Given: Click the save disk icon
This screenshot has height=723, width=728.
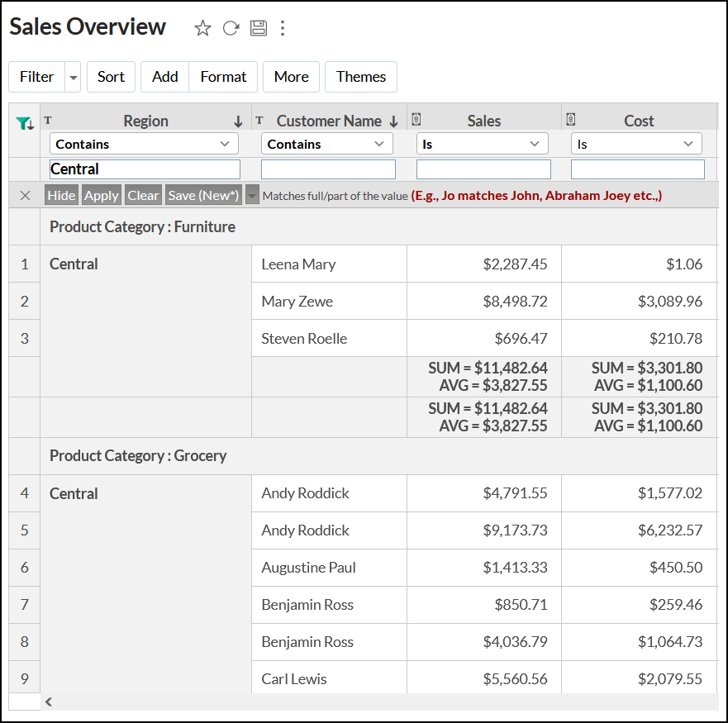Looking at the screenshot, I should point(259,28).
